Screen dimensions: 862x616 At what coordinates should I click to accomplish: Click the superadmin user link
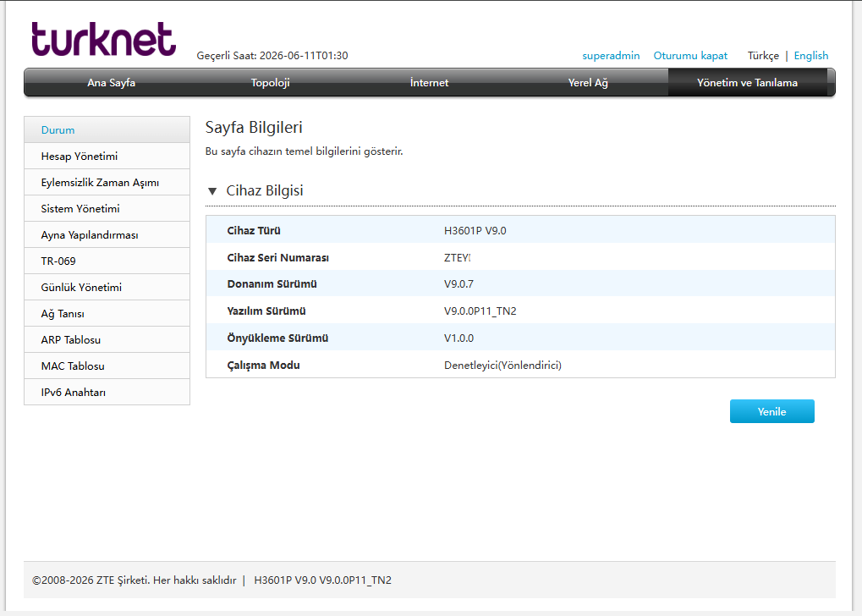(x=611, y=56)
